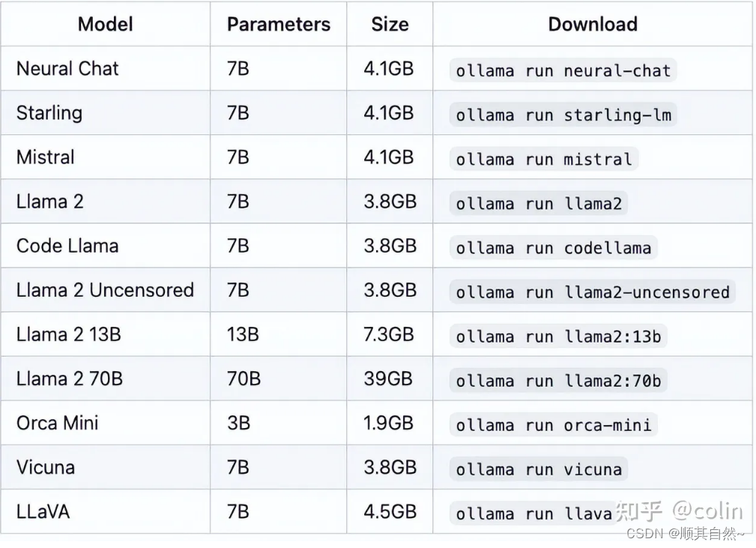The height and width of the screenshot is (548, 756).
Task: Click the 'ollama run llama2-uncensored' command
Action: coord(593,292)
